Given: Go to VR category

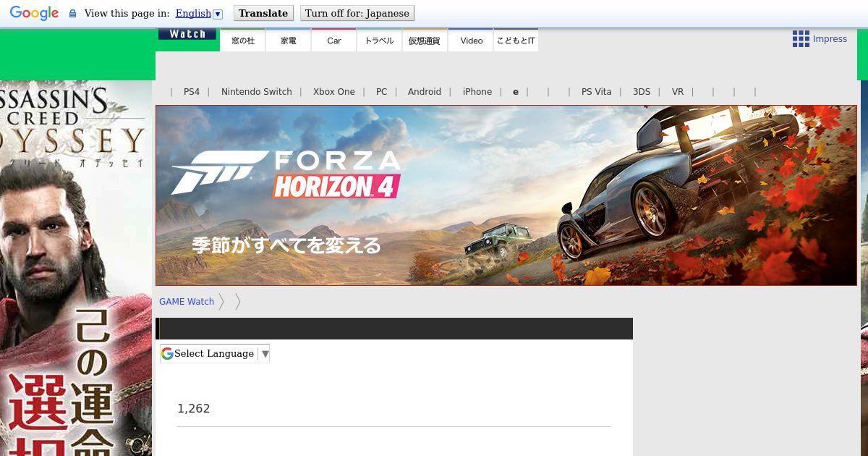Looking at the screenshot, I should pos(678,92).
